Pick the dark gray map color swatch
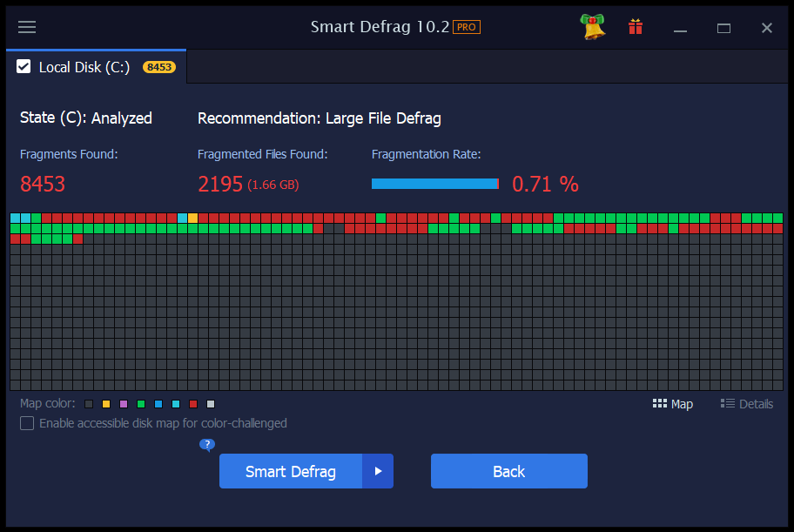 pos(89,404)
